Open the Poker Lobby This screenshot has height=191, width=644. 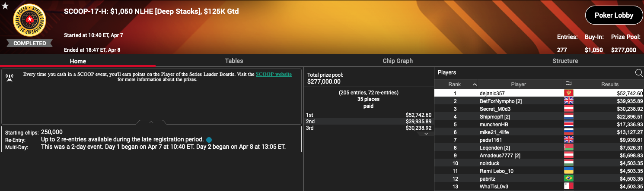point(614,15)
